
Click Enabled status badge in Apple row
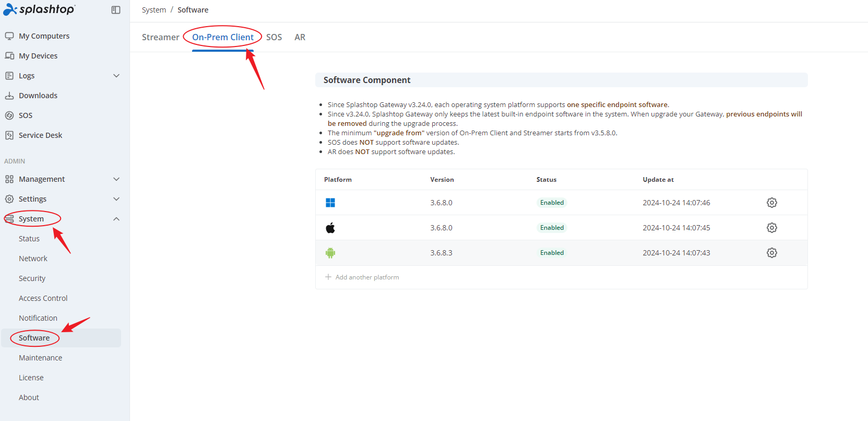pos(552,228)
